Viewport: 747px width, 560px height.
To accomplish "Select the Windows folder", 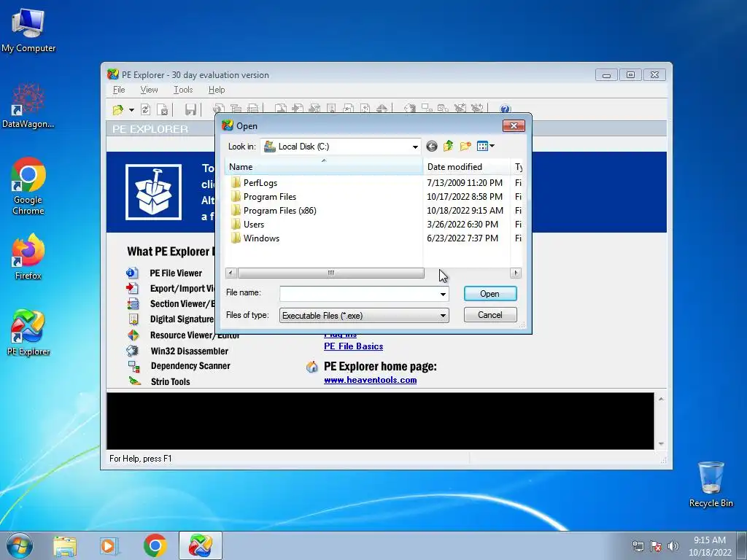I will (x=261, y=238).
